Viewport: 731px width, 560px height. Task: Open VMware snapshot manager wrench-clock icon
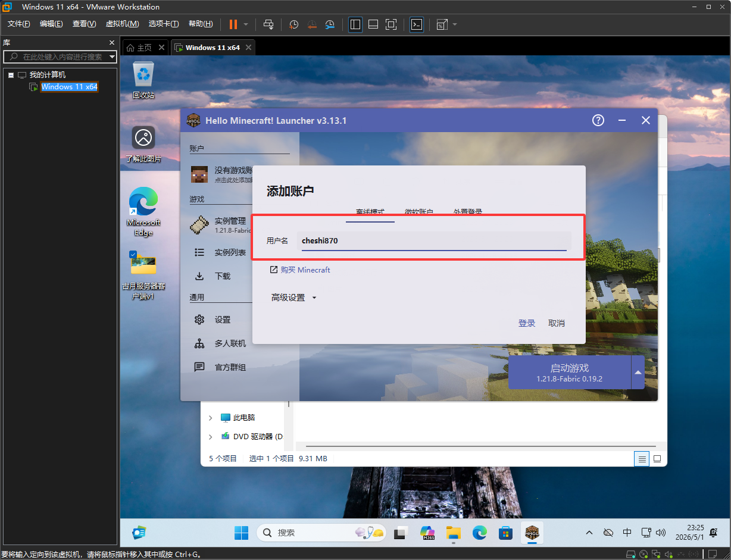(330, 24)
